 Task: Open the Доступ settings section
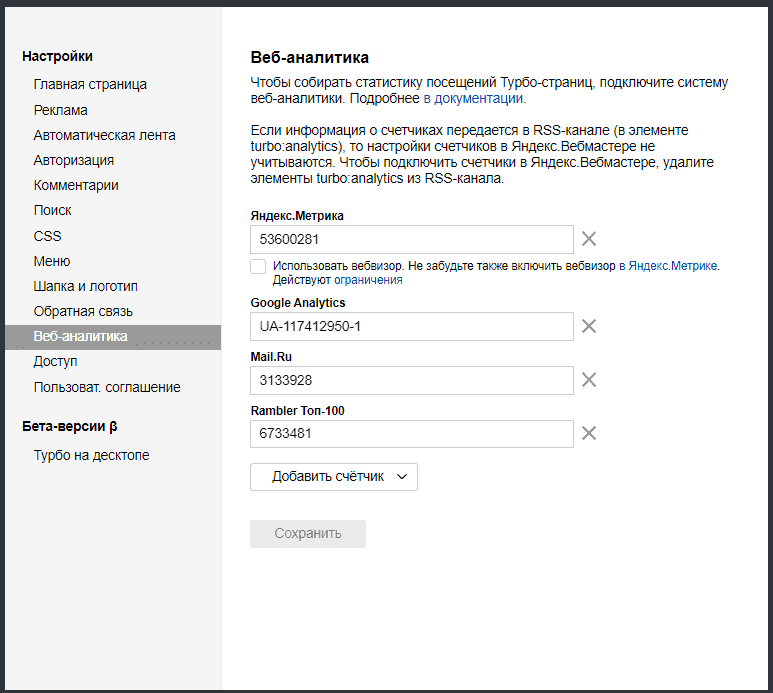click(55, 362)
